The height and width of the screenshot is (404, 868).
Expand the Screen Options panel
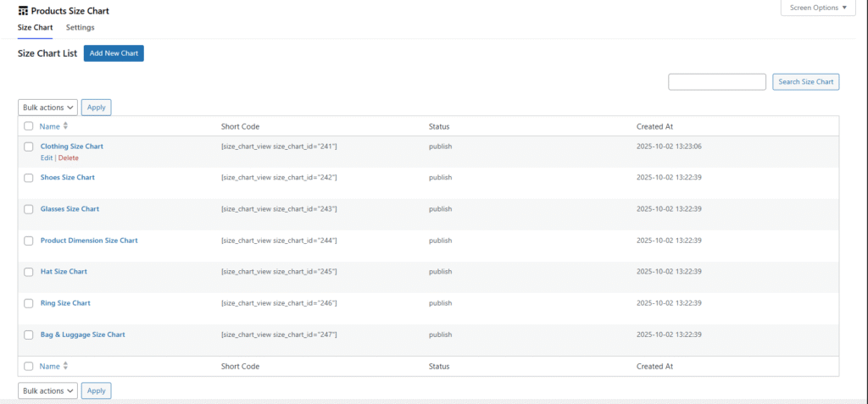pyautogui.click(x=817, y=8)
